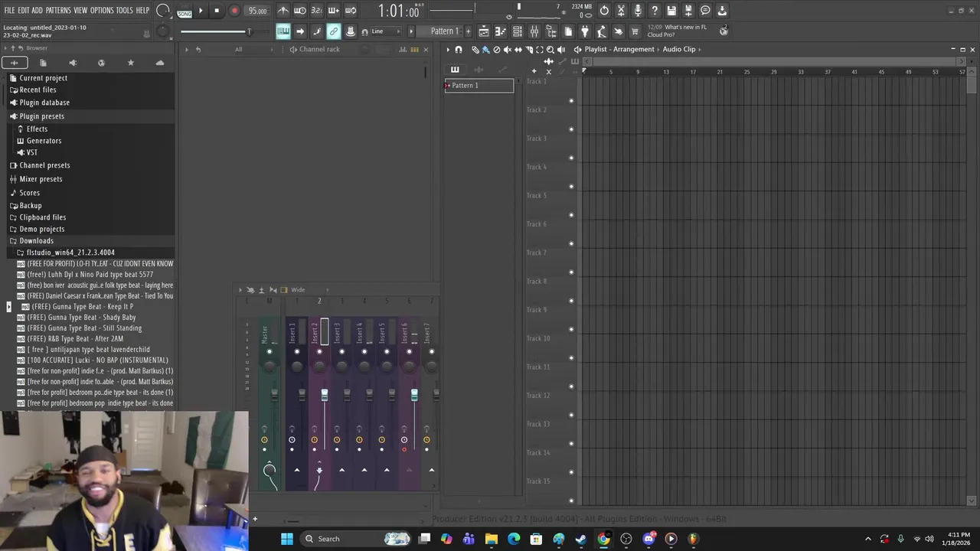Image resolution: width=980 pixels, height=551 pixels.
Task: Toggle the link multilink controllers button
Action: click(x=334, y=31)
